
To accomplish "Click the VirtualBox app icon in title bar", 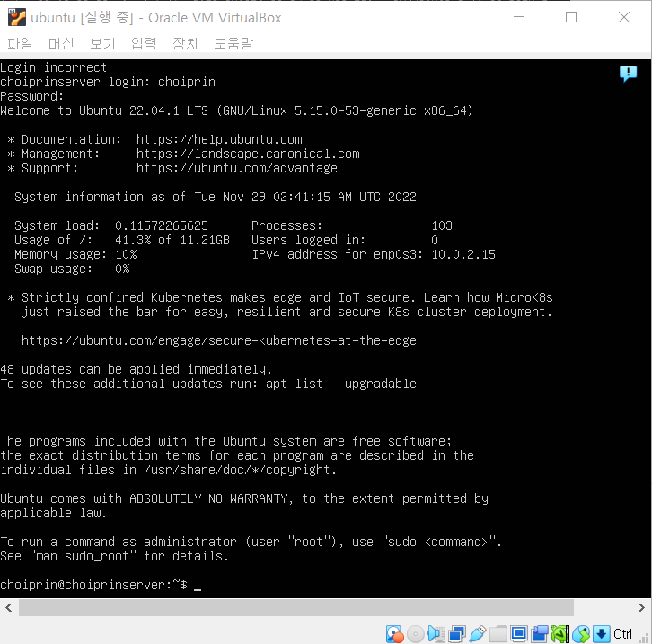I will [x=17, y=17].
